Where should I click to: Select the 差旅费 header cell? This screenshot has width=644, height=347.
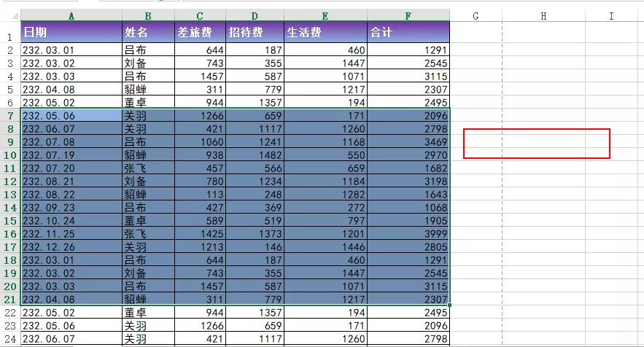coord(200,32)
